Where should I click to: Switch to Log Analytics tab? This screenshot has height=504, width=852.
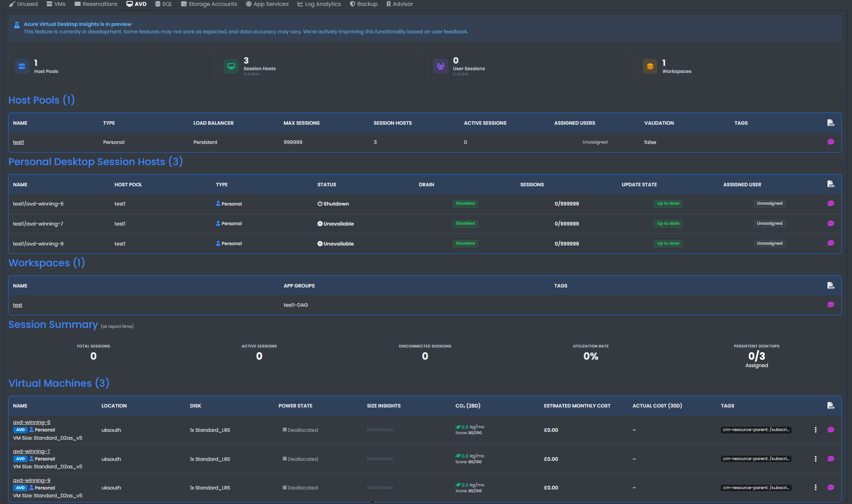click(x=319, y=4)
